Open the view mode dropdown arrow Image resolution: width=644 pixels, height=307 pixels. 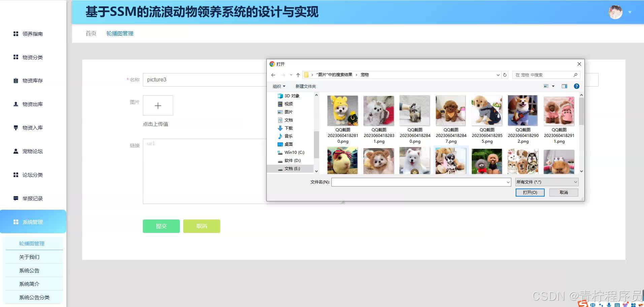[x=553, y=86]
